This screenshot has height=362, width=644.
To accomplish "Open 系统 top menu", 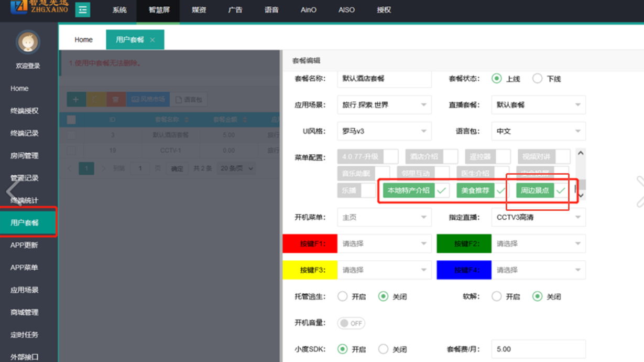I will 119,10.
